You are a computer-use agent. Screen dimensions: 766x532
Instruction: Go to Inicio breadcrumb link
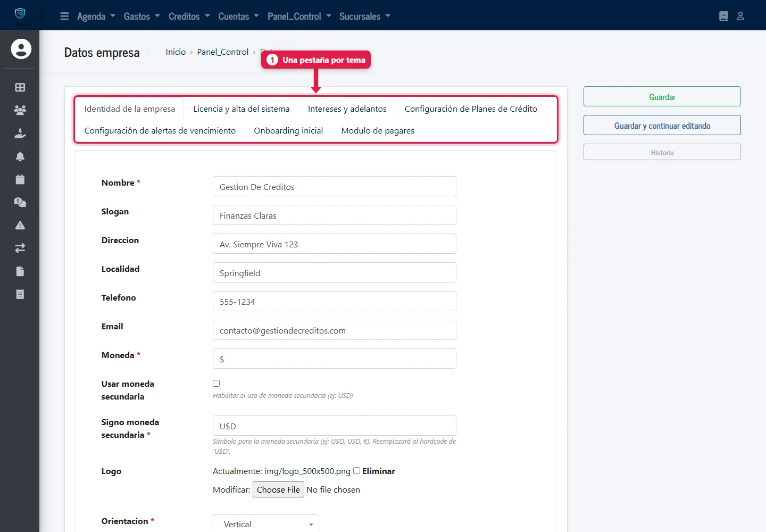click(x=176, y=52)
